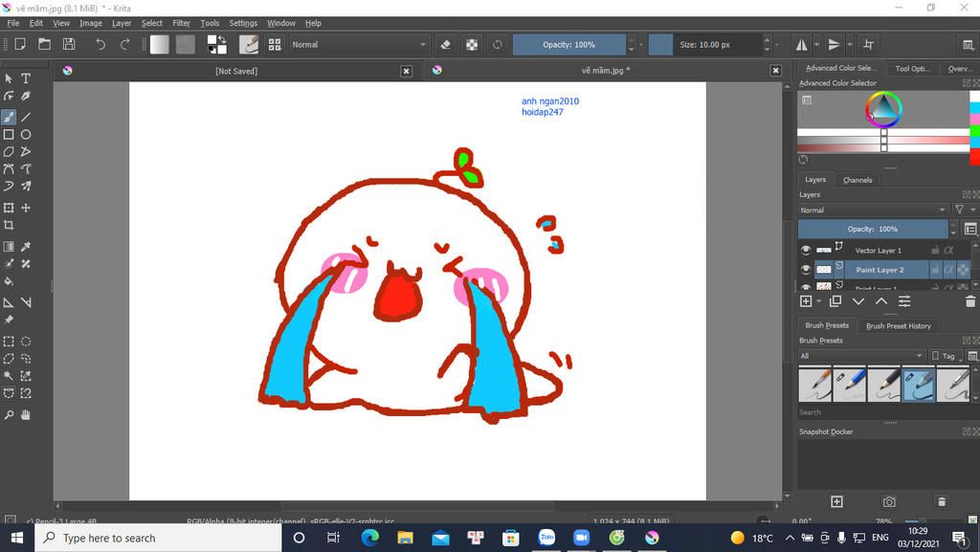Choose the Rectangle shape tool
Screen dimensions: 980x552
point(9,134)
